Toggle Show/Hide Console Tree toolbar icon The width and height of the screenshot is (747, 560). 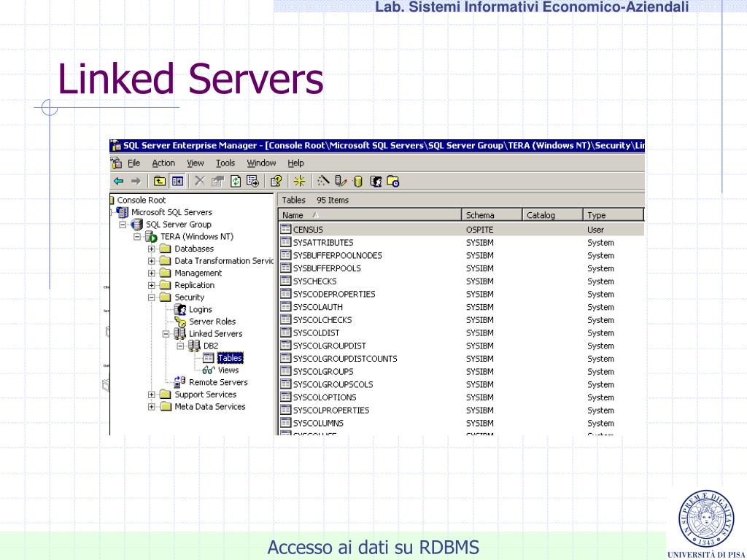177,182
